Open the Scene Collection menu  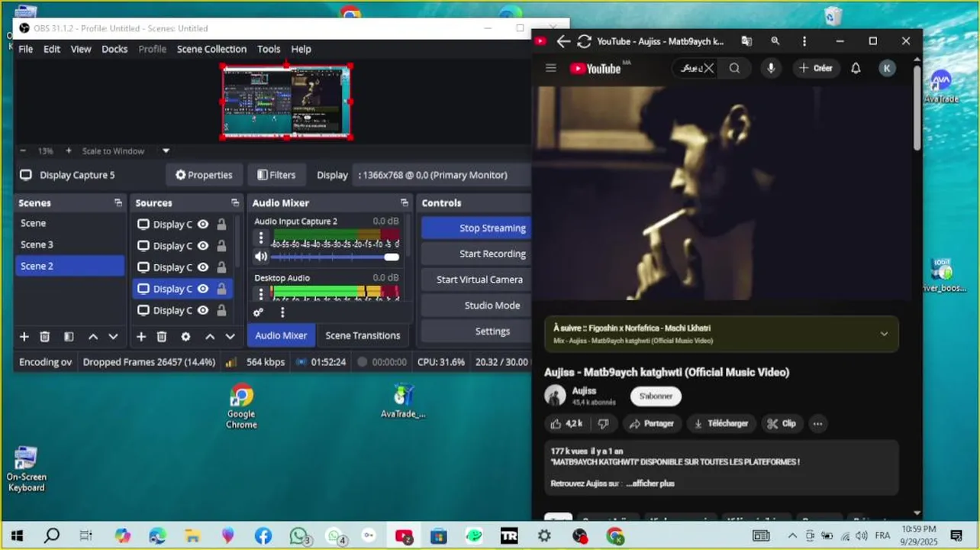coord(211,49)
